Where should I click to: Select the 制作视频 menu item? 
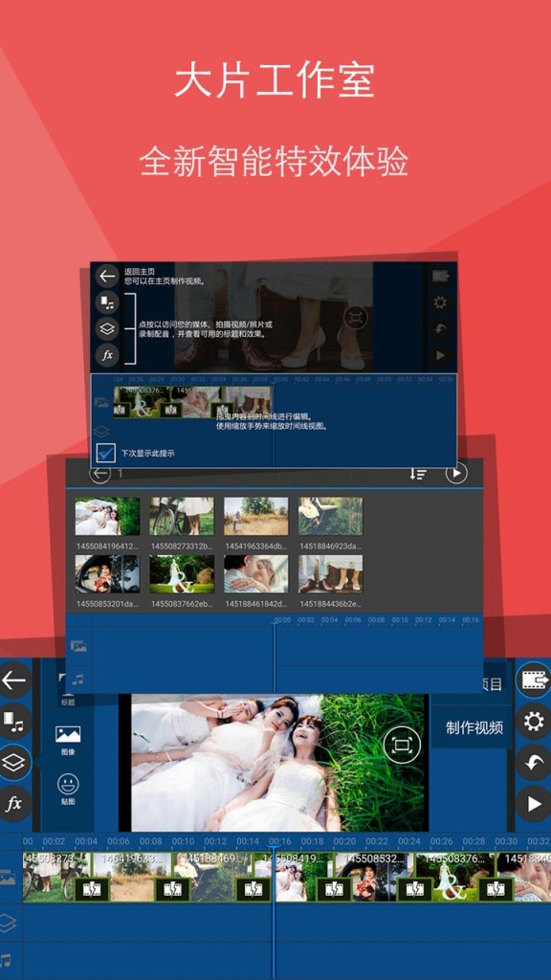[474, 727]
